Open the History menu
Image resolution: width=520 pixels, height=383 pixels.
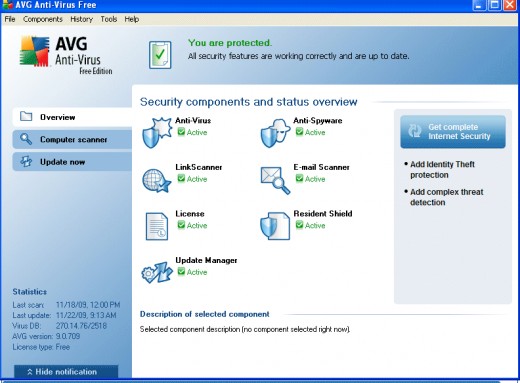click(81, 19)
